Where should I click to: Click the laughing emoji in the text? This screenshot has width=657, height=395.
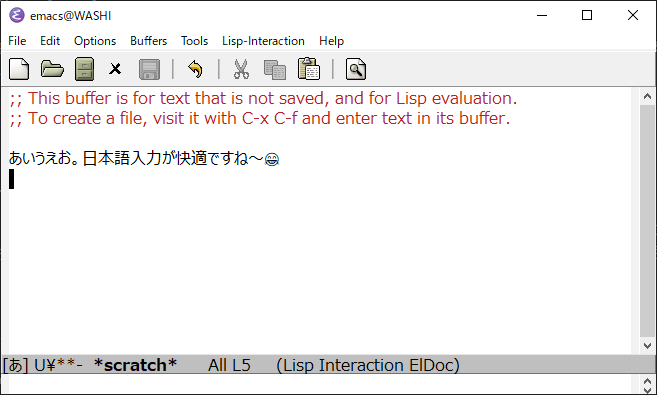click(272, 160)
